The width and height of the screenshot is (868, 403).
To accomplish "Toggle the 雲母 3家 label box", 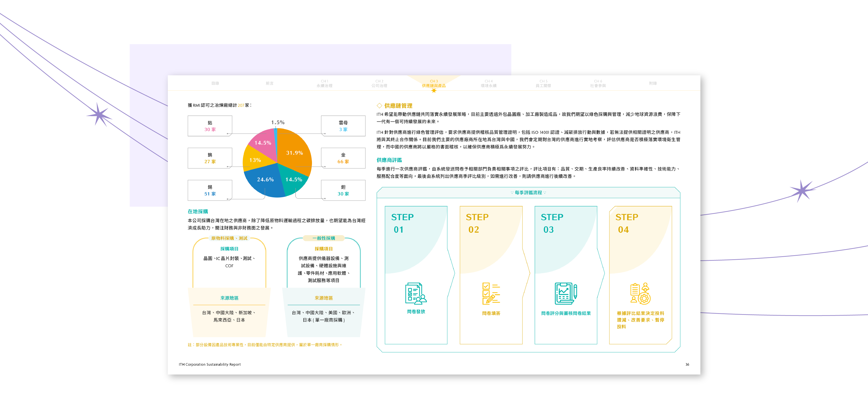I will (343, 126).
